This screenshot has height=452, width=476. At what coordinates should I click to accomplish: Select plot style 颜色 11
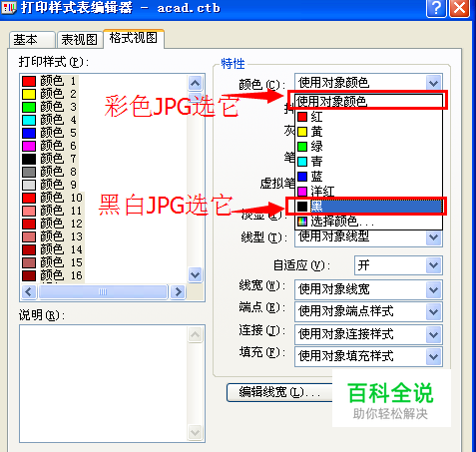53,211
